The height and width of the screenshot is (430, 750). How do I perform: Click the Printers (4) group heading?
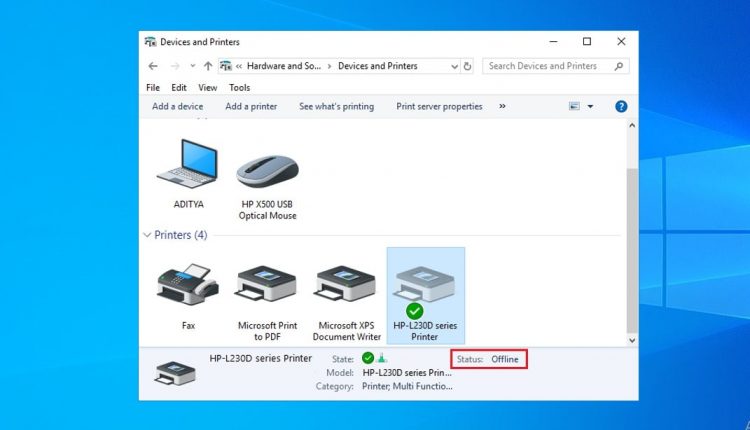(180, 235)
